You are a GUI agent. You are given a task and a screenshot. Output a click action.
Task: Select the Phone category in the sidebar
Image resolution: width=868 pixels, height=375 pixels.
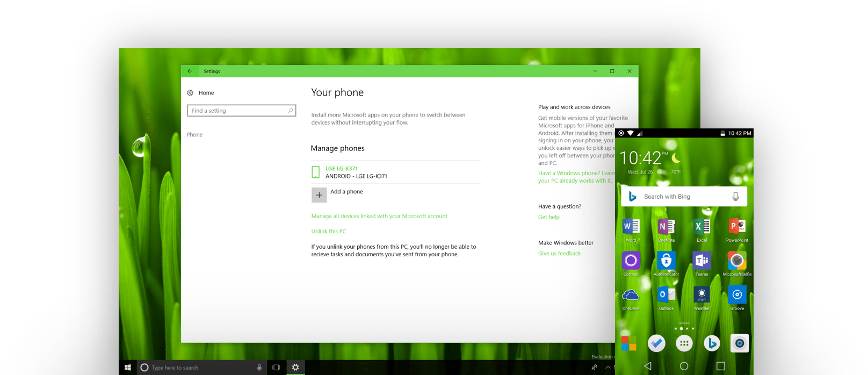194,135
